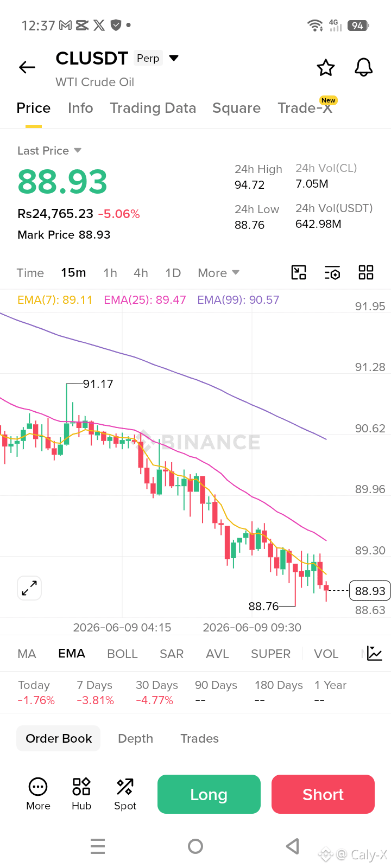
Task: Open indicator chart icon beside VOL
Action: 375,653
